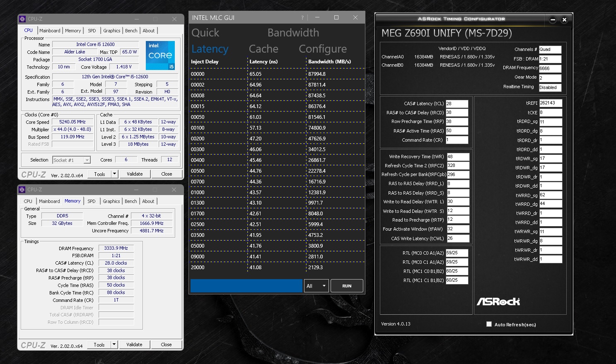Click the blue progress bar in Intel MLC

point(246,286)
